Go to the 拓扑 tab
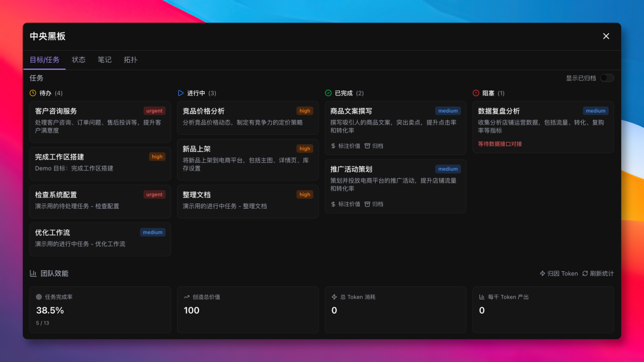This screenshot has width=644, height=362. pyautogui.click(x=131, y=60)
